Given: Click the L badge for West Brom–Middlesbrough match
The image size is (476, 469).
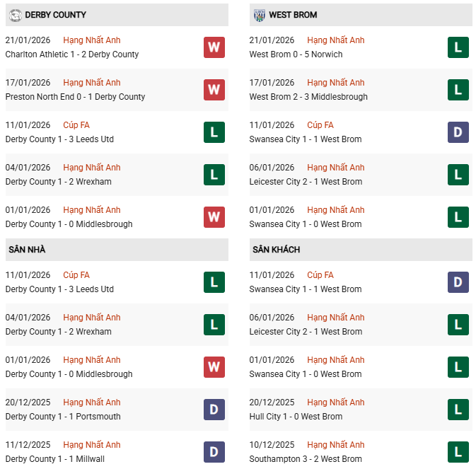Looking at the screenshot, I should pos(458,90).
